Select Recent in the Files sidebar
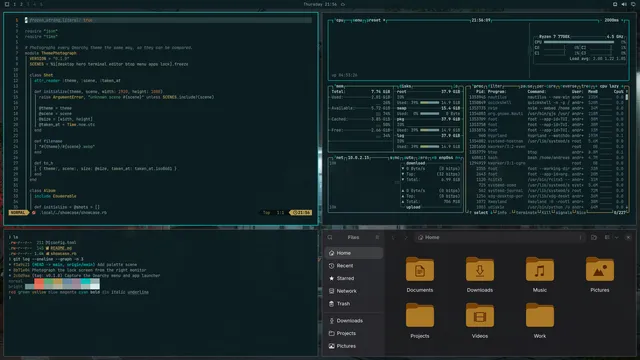The width and height of the screenshot is (640, 360). point(354,266)
